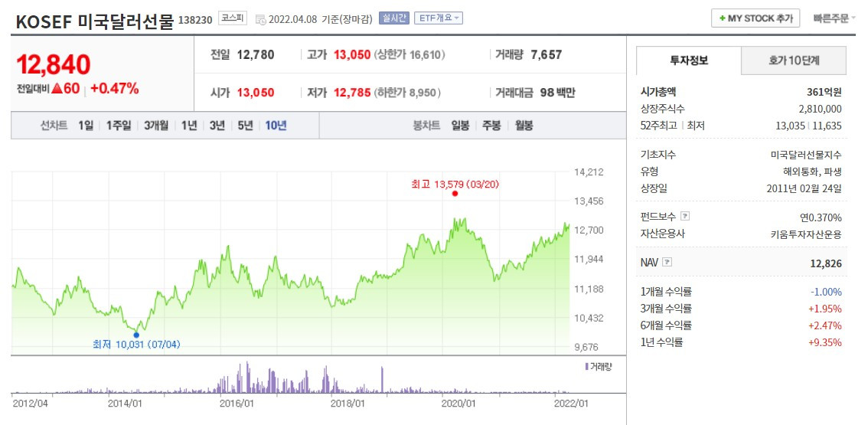Click the blue 최저 10,031 low marker dot

[136, 335]
